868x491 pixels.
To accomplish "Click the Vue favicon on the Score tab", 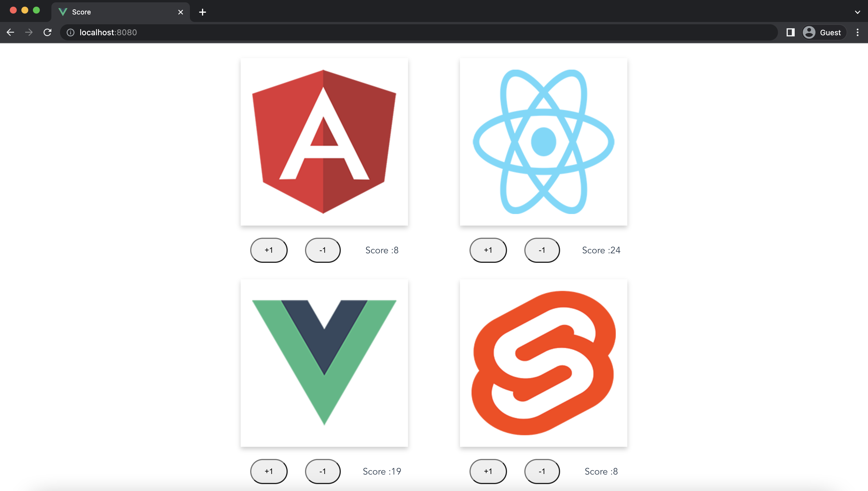I will [63, 12].
